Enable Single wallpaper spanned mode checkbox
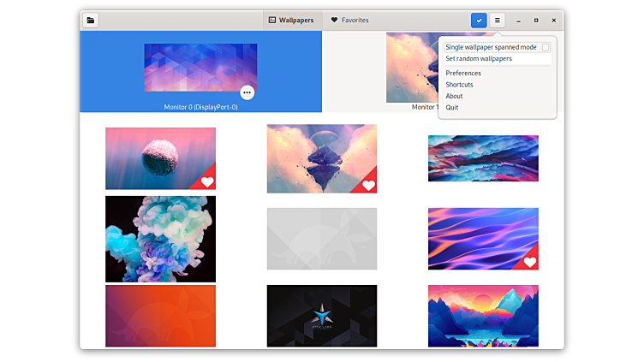The height and width of the screenshot is (362, 644). [x=546, y=48]
